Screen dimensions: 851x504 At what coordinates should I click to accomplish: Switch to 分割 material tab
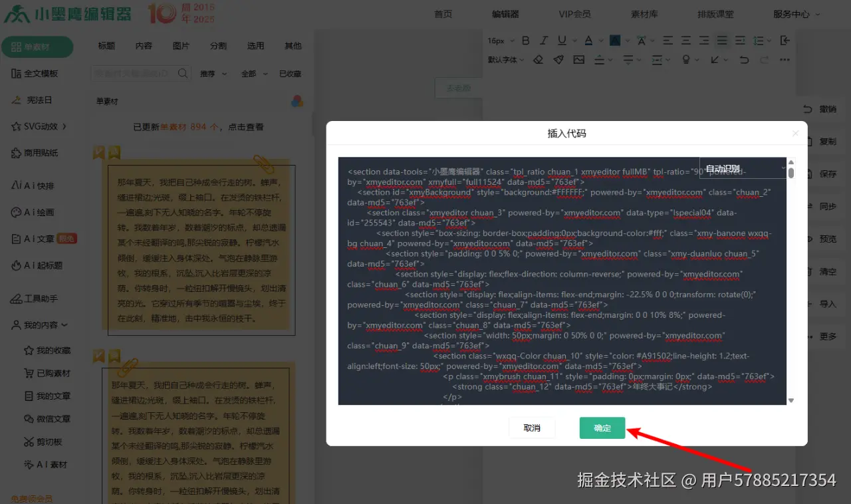218,46
